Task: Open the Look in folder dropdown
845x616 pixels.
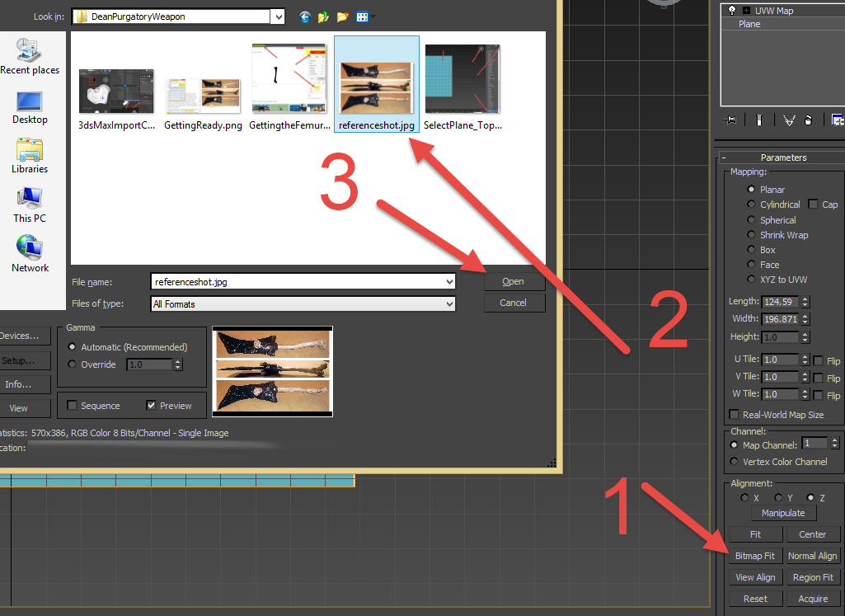Action: click(x=278, y=16)
